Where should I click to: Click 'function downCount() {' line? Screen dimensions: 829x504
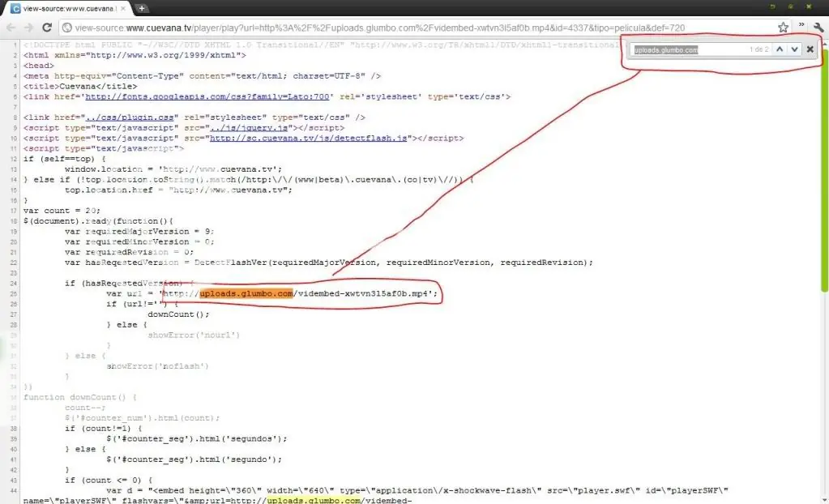pyautogui.click(x=80, y=397)
